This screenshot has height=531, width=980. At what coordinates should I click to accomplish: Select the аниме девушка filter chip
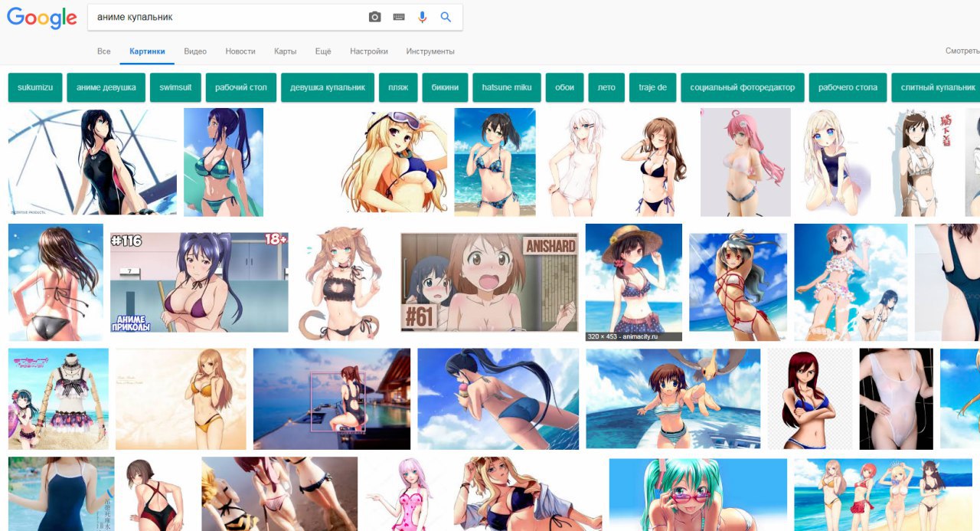pos(106,87)
